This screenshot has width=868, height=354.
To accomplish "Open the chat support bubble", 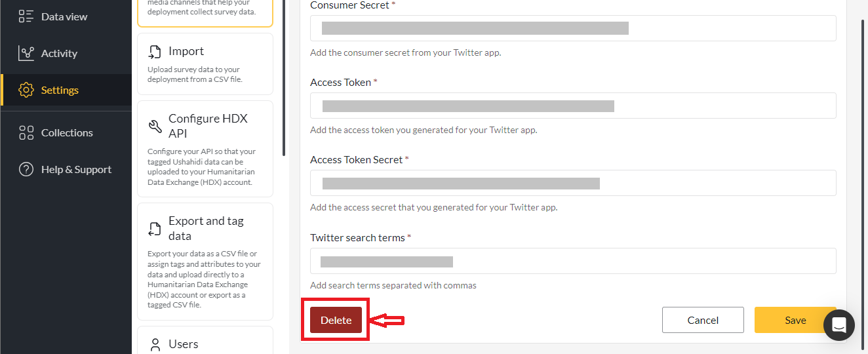I will click(x=838, y=324).
